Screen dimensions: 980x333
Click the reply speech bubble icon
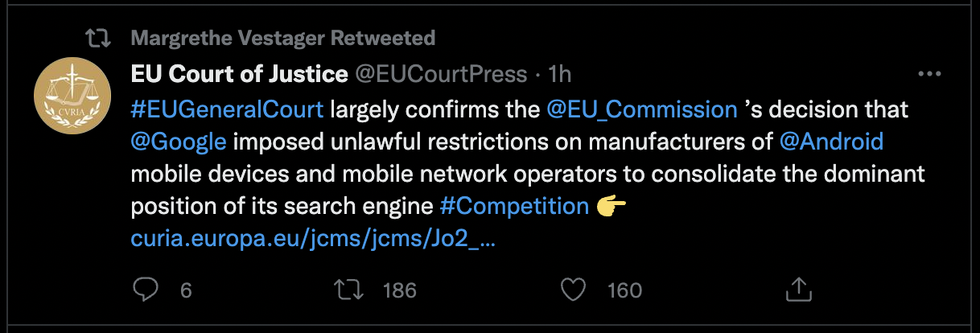pyautogui.click(x=145, y=290)
